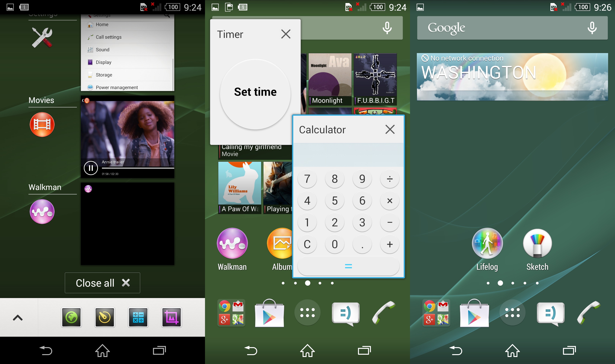This screenshot has height=364, width=615.
Task: Open Messaging on the right dock
Action: (x=551, y=314)
